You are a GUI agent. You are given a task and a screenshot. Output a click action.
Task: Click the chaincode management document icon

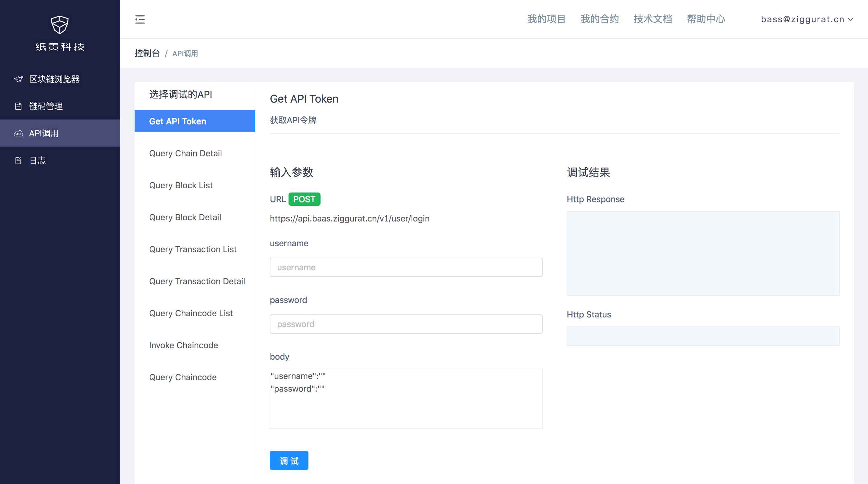[18, 107]
